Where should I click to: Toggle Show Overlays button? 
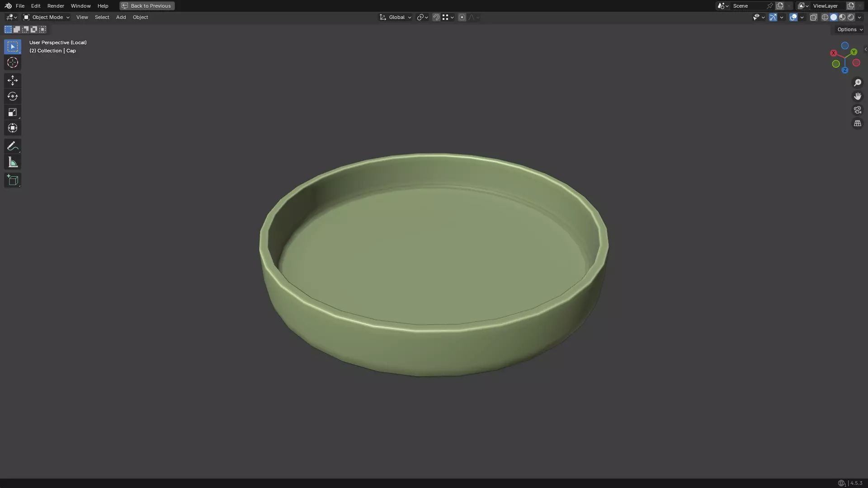(x=793, y=17)
